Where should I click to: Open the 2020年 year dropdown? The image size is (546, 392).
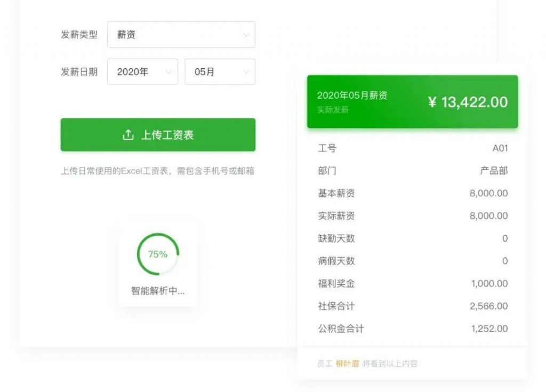[x=142, y=71]
